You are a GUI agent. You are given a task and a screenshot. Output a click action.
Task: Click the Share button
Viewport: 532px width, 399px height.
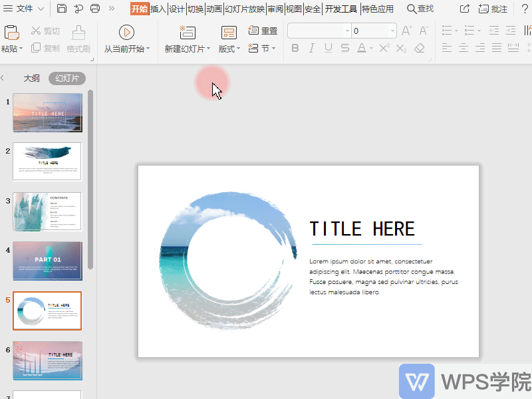coord(464,8)
